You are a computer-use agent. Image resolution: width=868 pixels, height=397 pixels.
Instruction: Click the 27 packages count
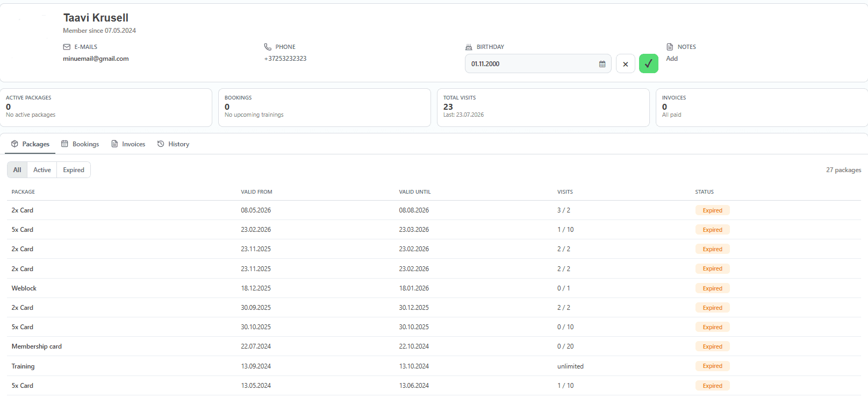pyautogui.click(x=843, y=170)
